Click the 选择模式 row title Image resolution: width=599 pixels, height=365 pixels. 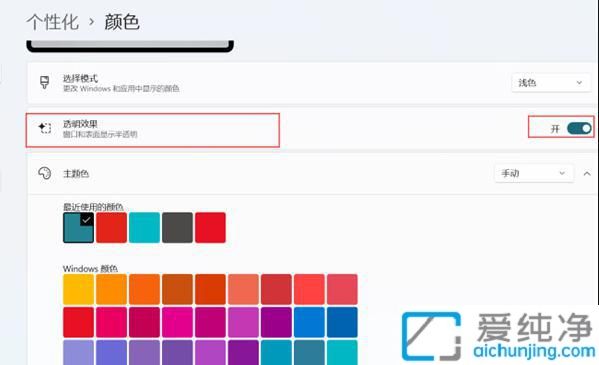[80, 78]
